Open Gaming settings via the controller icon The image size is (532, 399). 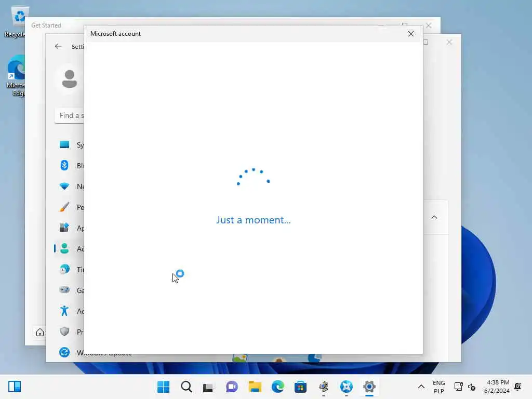pyautogui.click(x=64, y=290)
